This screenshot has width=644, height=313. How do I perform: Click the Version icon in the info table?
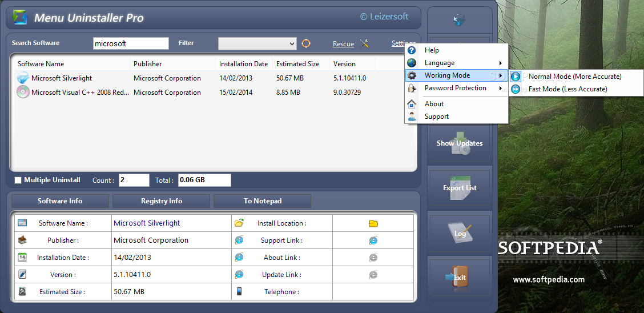pyautogui.click(x=22, y=274)
